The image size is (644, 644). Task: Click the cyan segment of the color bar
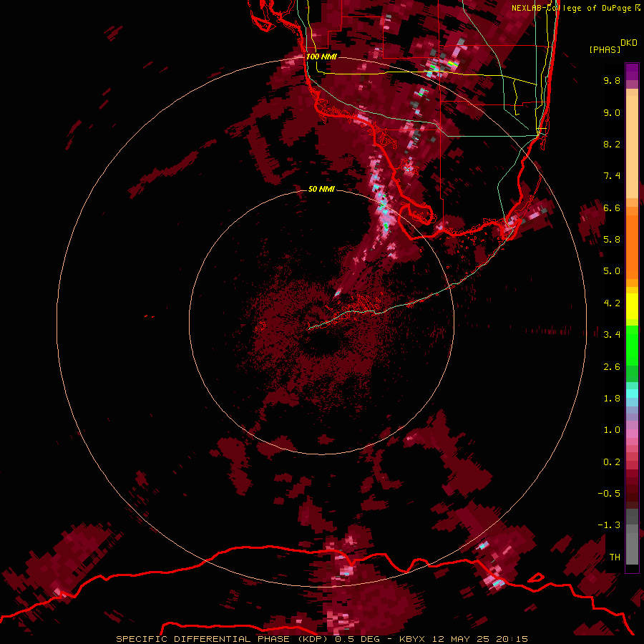pos(632,394)
